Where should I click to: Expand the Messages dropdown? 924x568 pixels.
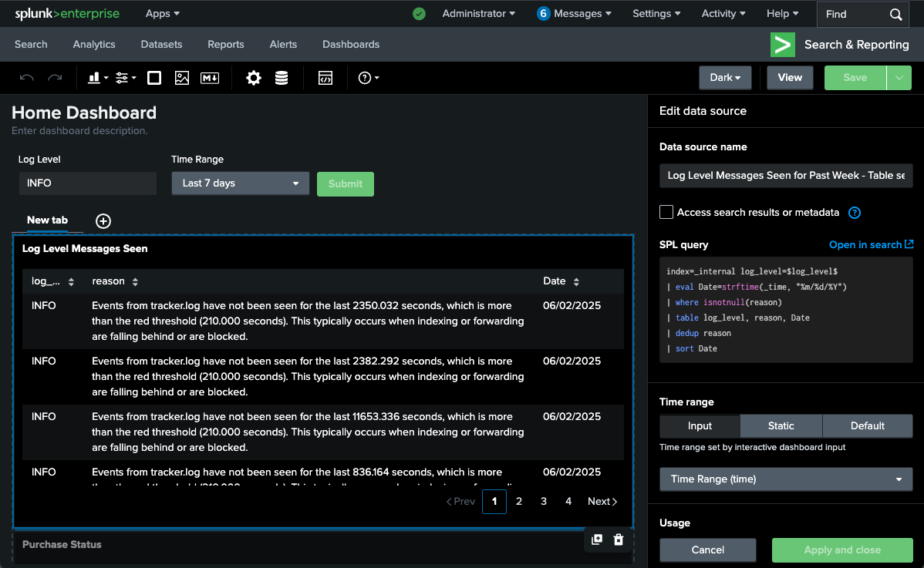[x=575, y=14]
